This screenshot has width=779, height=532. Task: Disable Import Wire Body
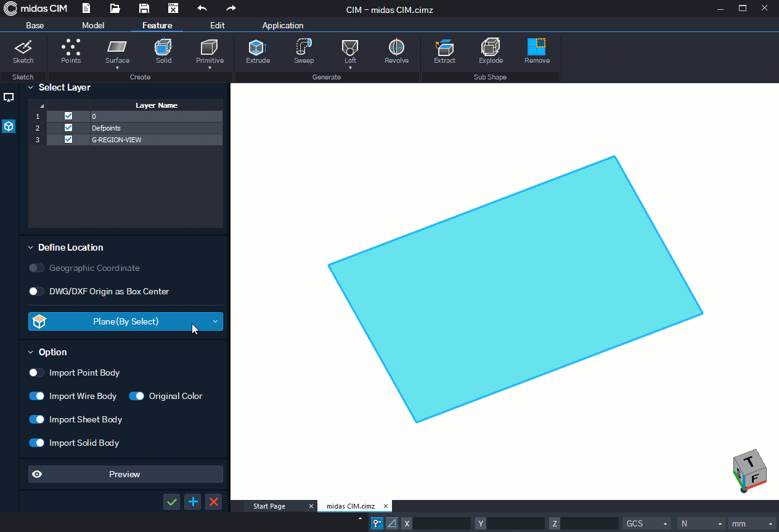pos(37,396)
